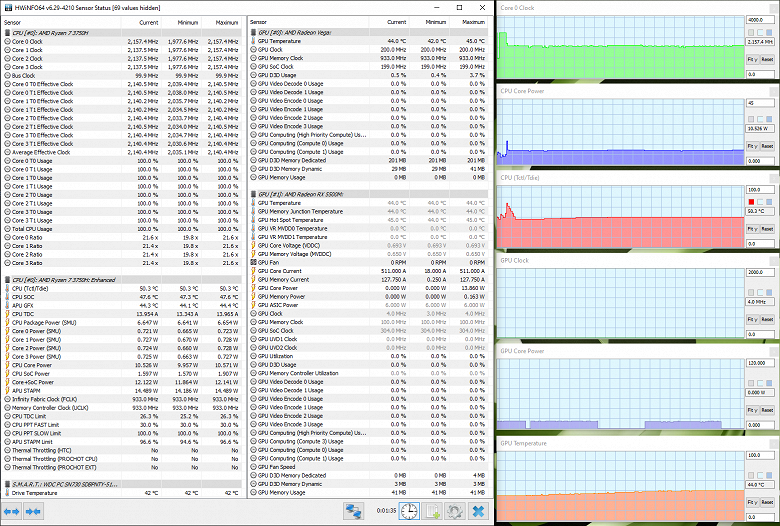Open sensor settings gear icon
The height and width of the screenshot is (526, 780).
455,511
